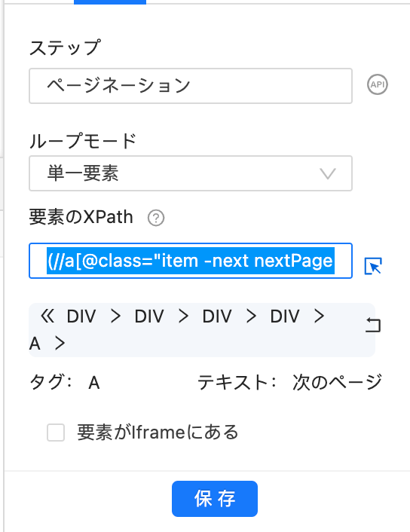Enable the 要素がIframeにある checkbox

pyautogui.click(x=56, y=433)
